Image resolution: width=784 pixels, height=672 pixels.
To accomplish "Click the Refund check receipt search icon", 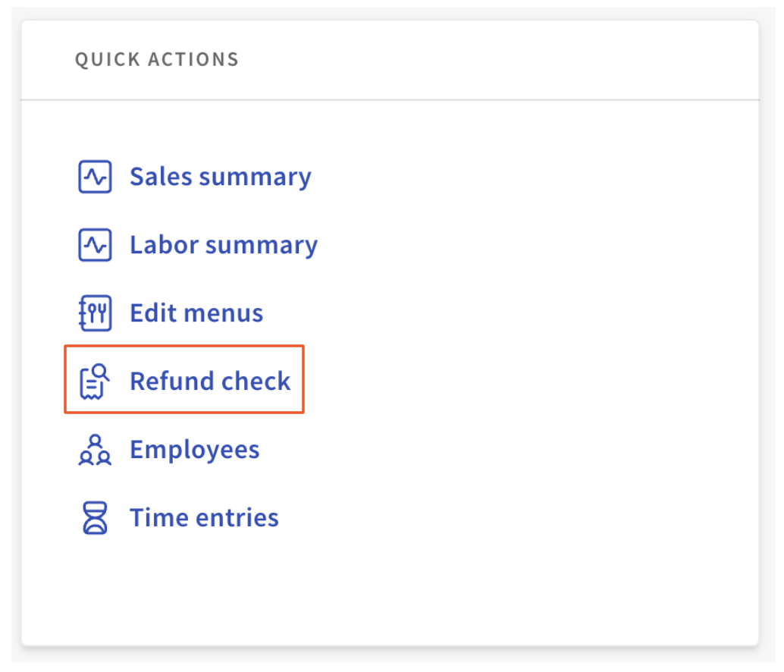I will (x=95, y=381).
